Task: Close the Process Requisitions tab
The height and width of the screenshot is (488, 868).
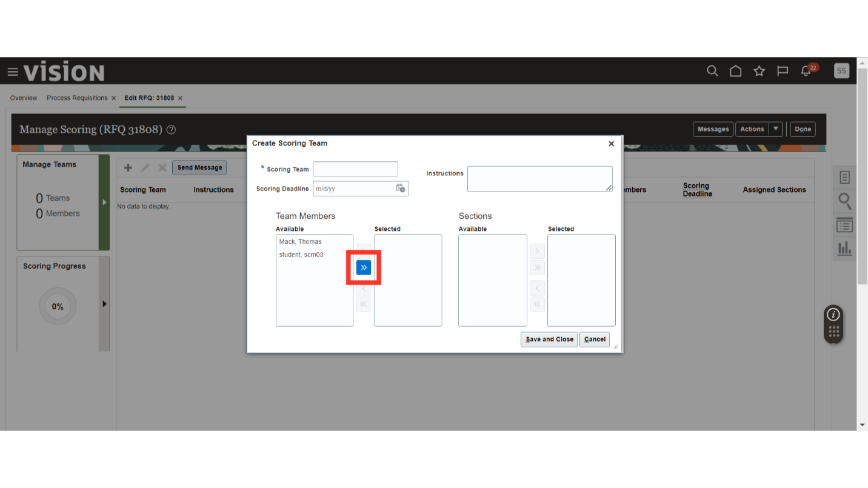Action: (x=113, y=98)
